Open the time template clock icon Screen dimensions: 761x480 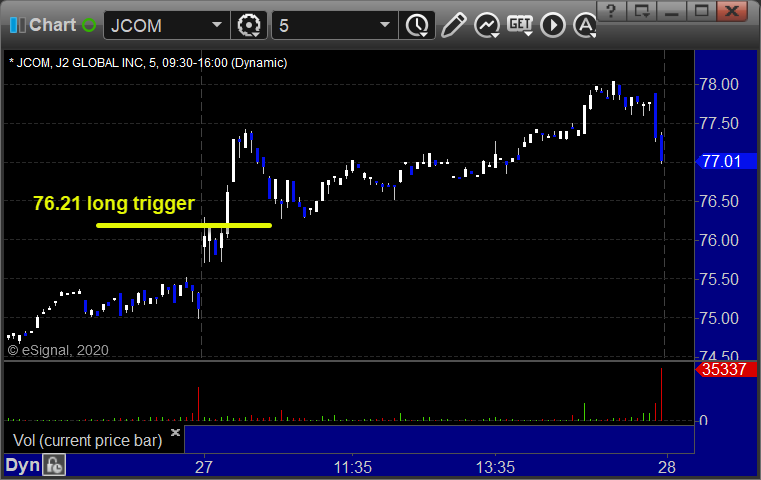coord(417,25)
